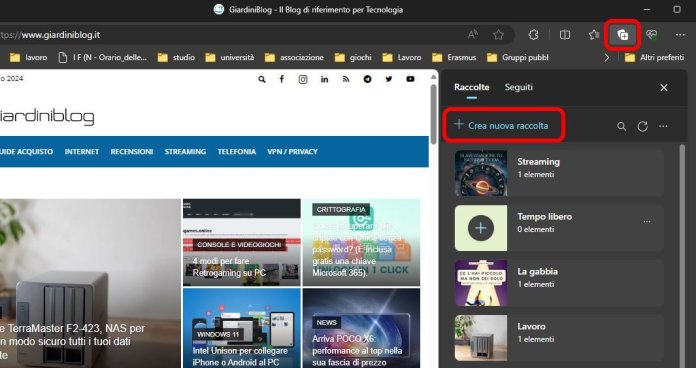Open INTERNET in site navigation
696x368 pixels.
coord(81,151)
